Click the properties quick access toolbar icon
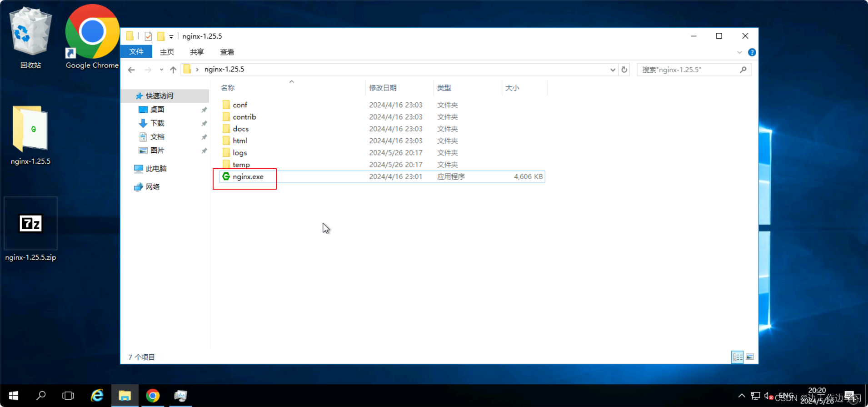 148,36
